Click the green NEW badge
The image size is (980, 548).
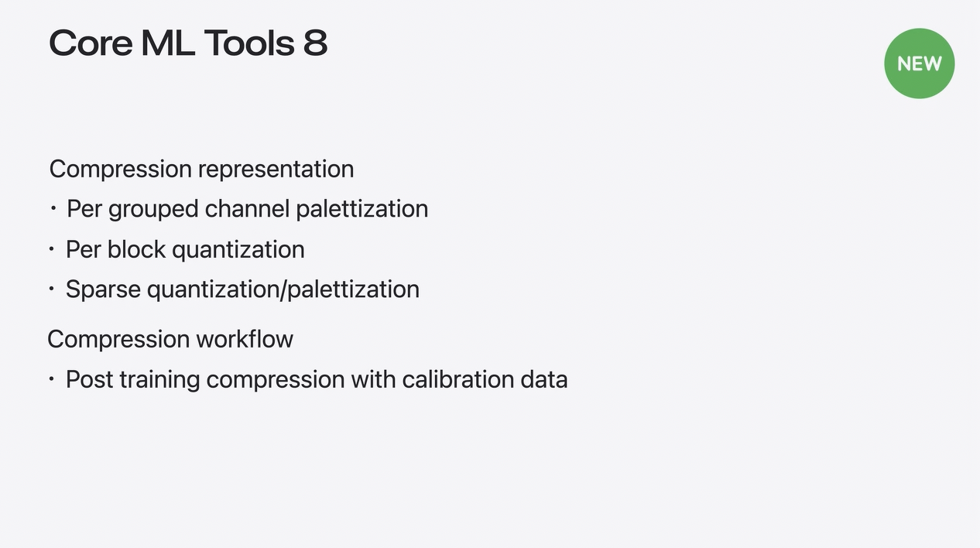point(919,63)
